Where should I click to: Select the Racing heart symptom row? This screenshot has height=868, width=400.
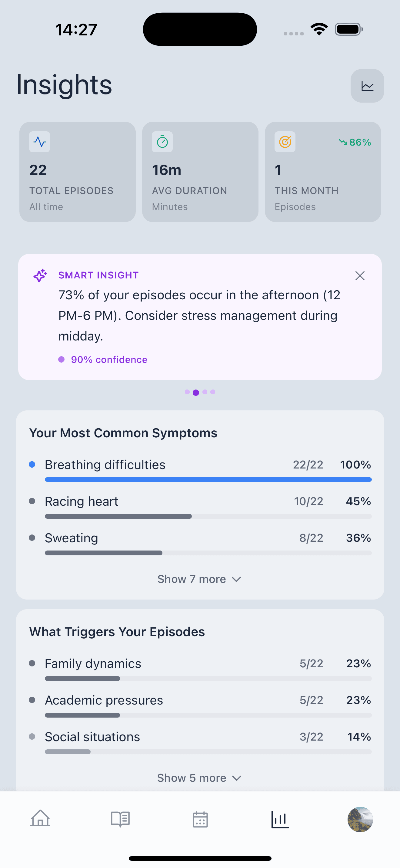tap(200, 501)
